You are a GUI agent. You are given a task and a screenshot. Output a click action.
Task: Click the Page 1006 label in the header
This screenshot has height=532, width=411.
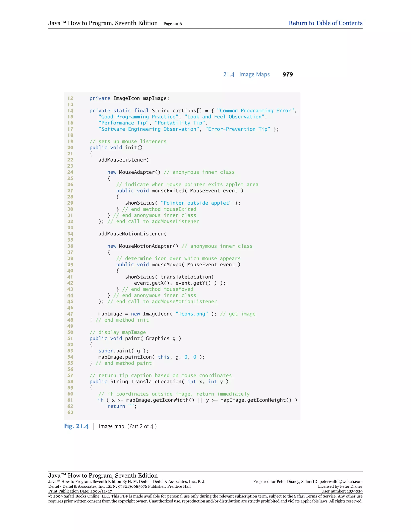click(x=172, y=24)
